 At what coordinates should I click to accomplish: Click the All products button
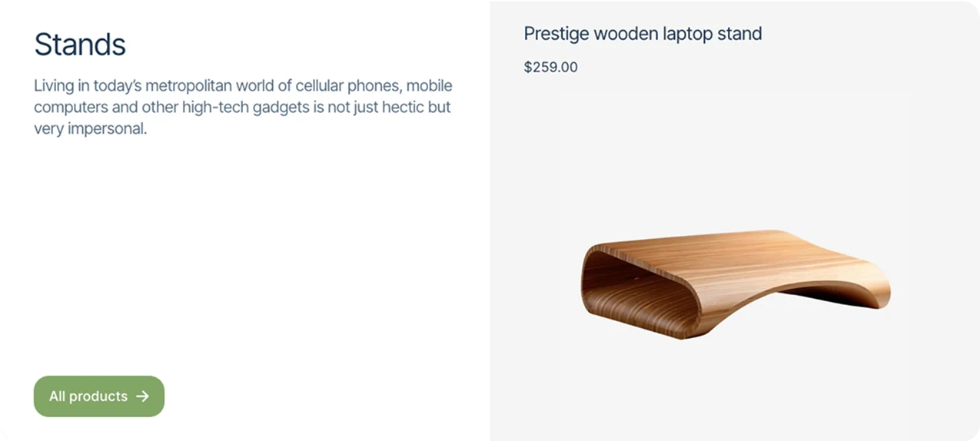[x=98, y=396]
